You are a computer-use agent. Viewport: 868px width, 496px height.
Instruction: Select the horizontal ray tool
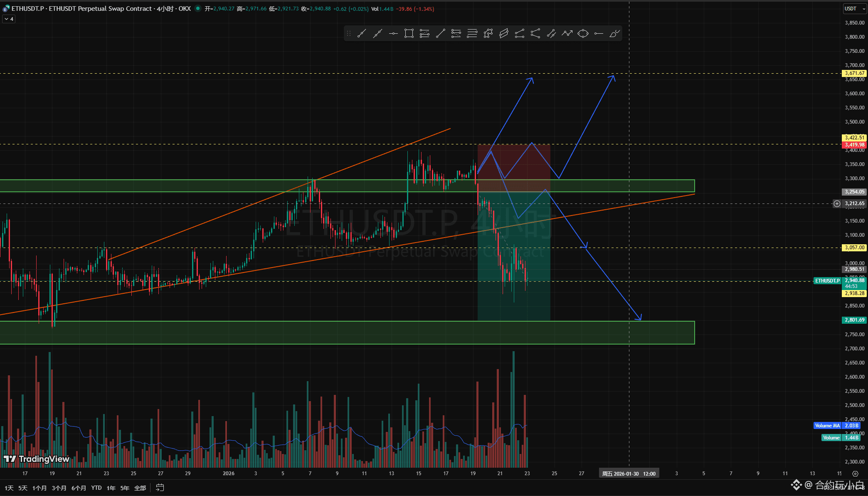(x=599, y=34)
